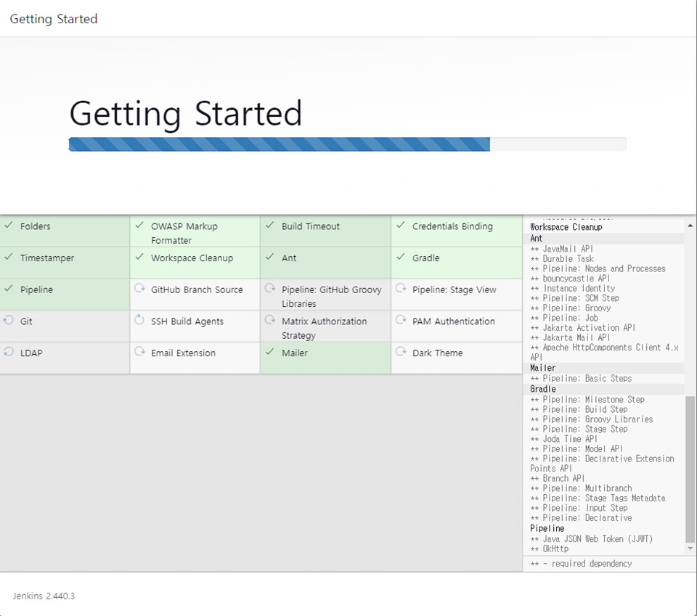Select the Folders plugin label

[35, 226]
